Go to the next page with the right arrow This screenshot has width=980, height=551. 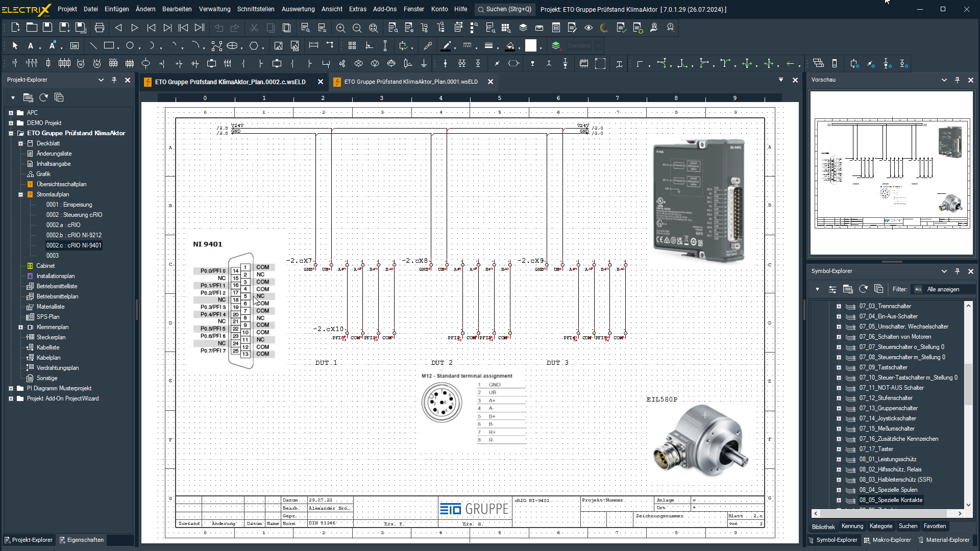coord(135,28)
